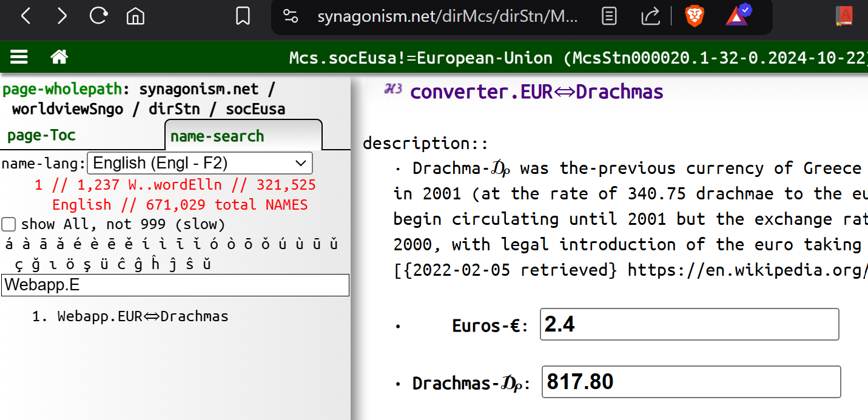
Task: Enable the show All, not 999 checkbox
Action: coord(8,225)
